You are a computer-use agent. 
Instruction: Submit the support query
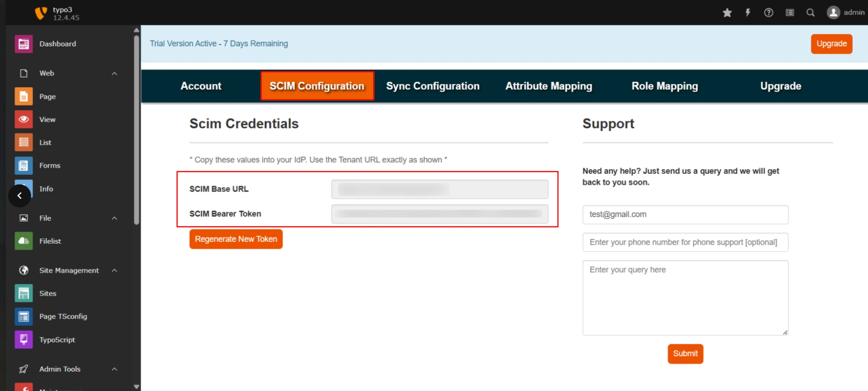(685, 354)
